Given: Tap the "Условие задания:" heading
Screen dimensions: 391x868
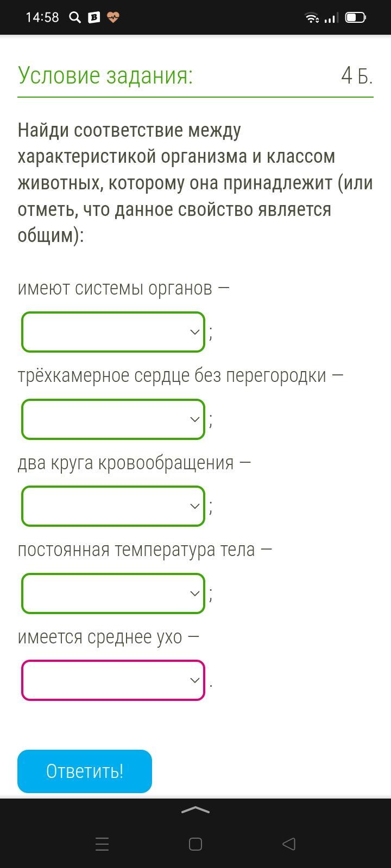Looking at the screenshot, I should click(105, 75).
